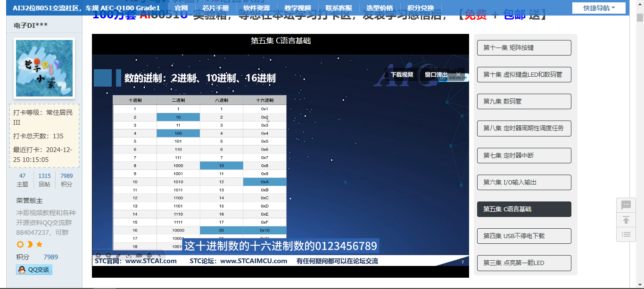
Task: Click the user signature with QQ group 884047237
Action: [x=46, y=223]
